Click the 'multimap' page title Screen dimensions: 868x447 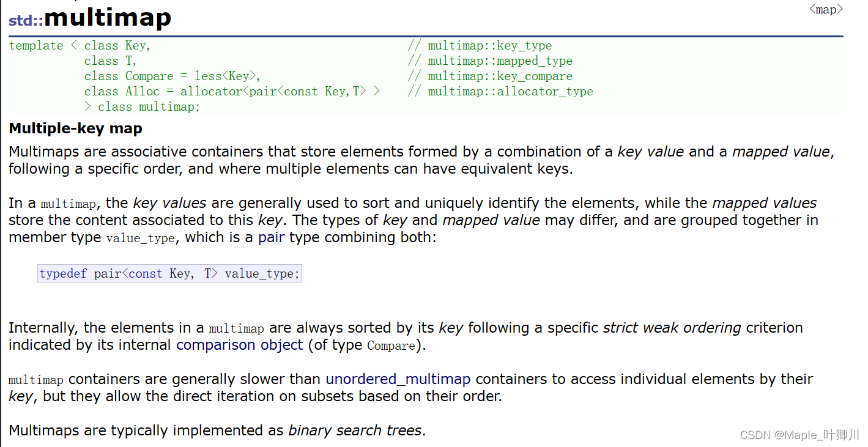pyautogui.click(x=108, y=18)
